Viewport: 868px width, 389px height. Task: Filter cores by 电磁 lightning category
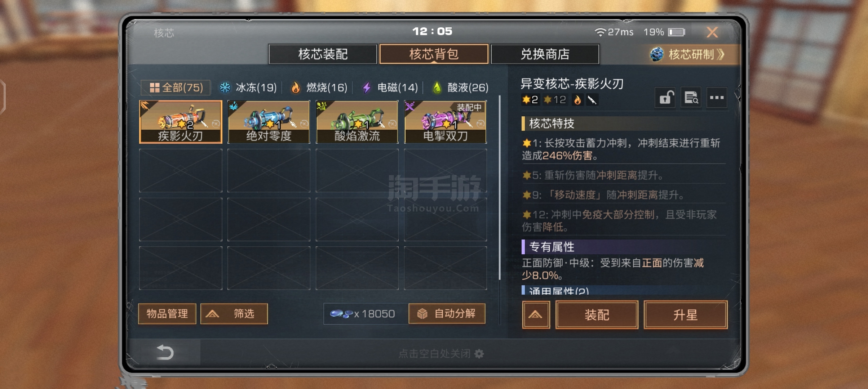point(390,88)
